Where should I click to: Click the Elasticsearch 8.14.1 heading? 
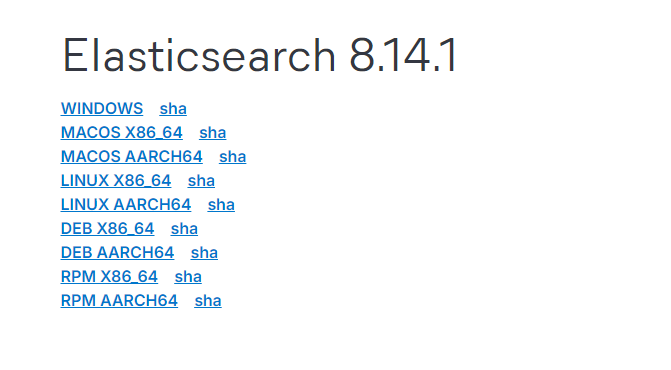[x=260, y=56]
